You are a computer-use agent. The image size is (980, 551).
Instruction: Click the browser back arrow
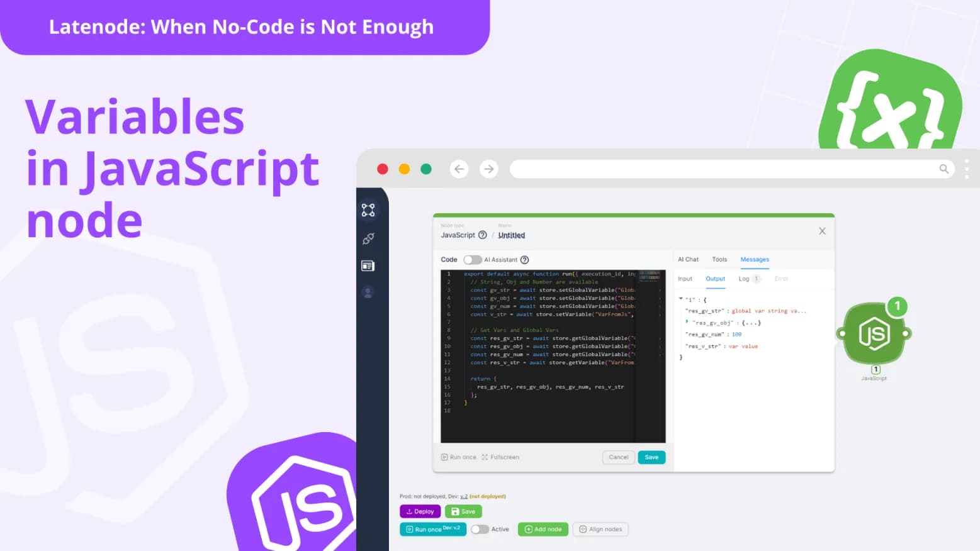pyautogui.click(x=459, y=169)
